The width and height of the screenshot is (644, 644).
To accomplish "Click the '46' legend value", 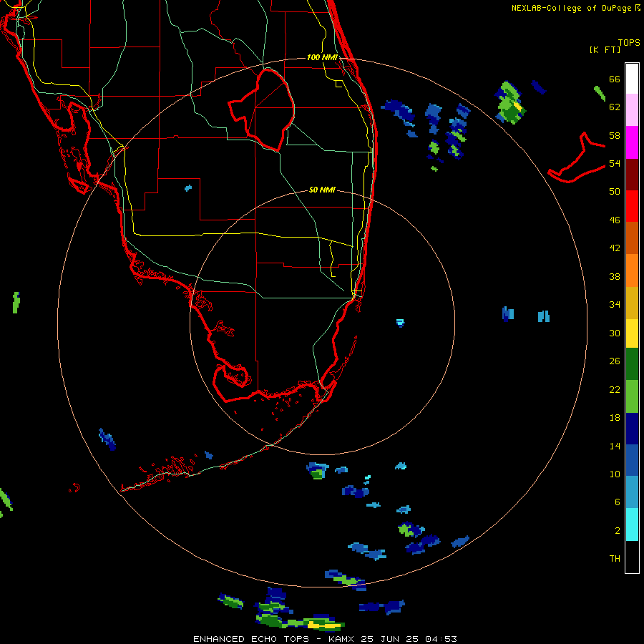I will (615, 220).
